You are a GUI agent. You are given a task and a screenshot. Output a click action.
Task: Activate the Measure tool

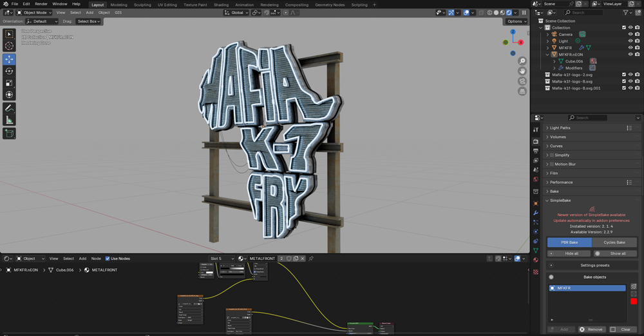[x=9, y=120]
